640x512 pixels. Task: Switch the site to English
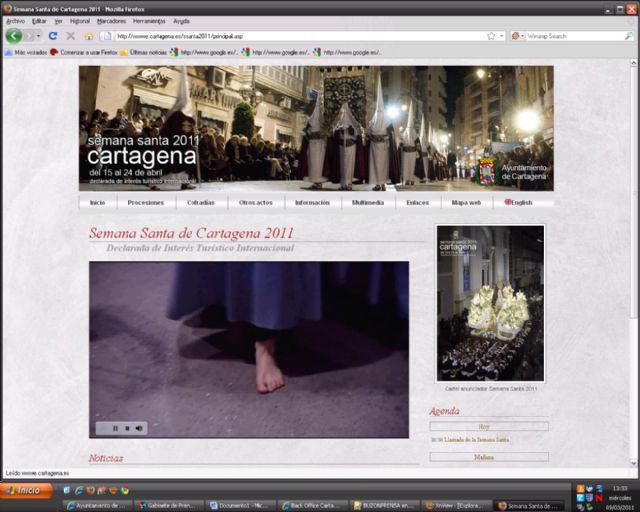pyautogui.click(x=518, y=202)
